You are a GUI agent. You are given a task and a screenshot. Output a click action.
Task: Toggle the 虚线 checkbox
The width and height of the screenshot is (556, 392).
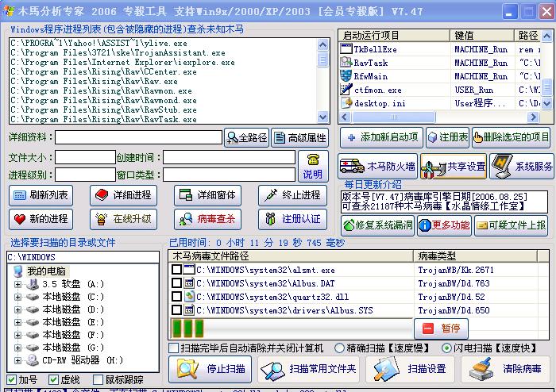tap(53, 380)
